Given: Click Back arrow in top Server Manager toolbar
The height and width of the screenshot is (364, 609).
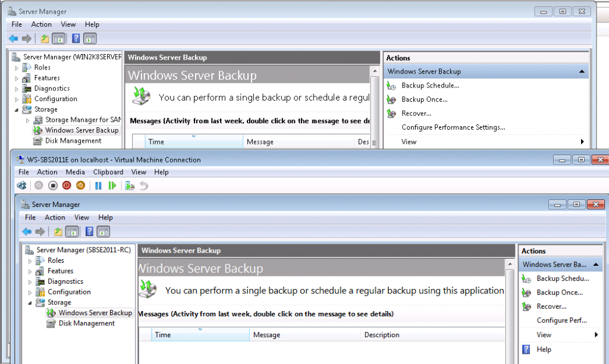Looking at the screenshot, I should pos(14,39).
